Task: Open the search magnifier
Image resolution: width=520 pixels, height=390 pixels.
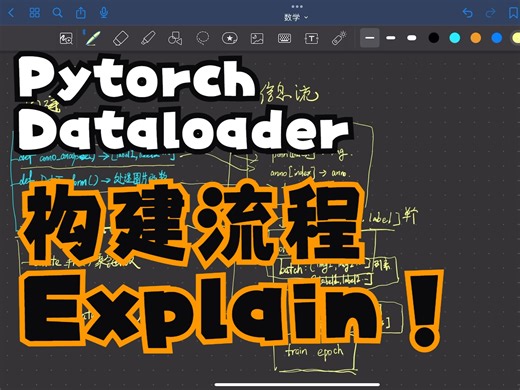Action: (58, 13)
